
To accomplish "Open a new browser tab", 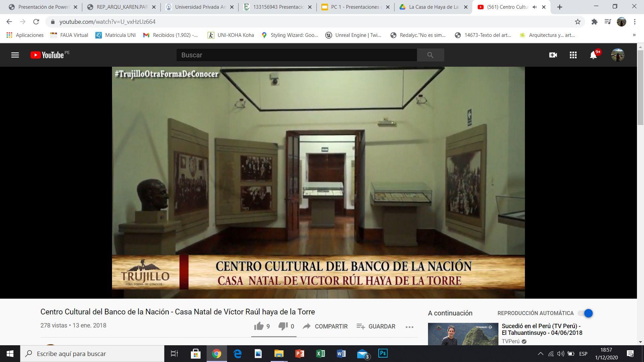I will 559,7.
